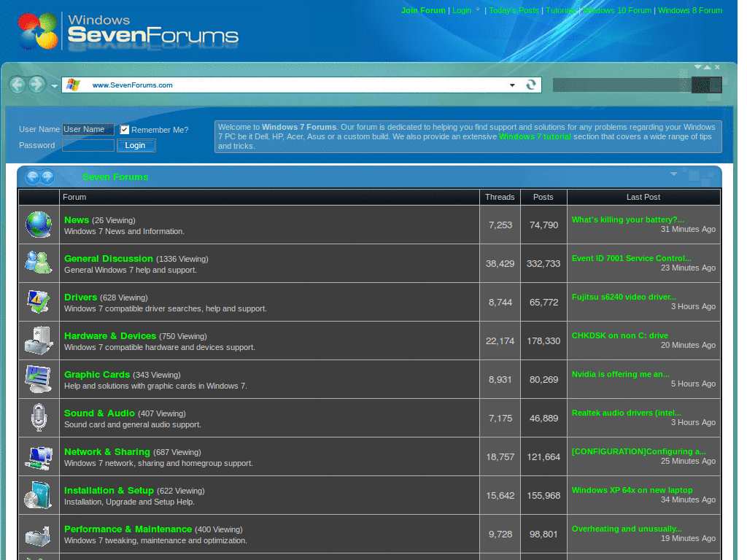
Task: Click the Windows SevenForums logo
Action: (x=128, y=31)
